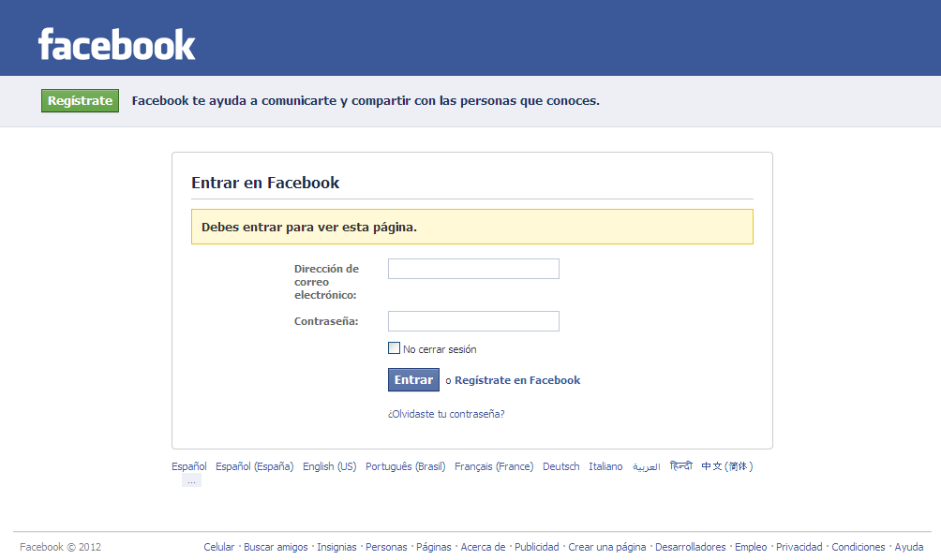Focus the email address input field
This screenshot has width=941, height=560.
(473, 269)
